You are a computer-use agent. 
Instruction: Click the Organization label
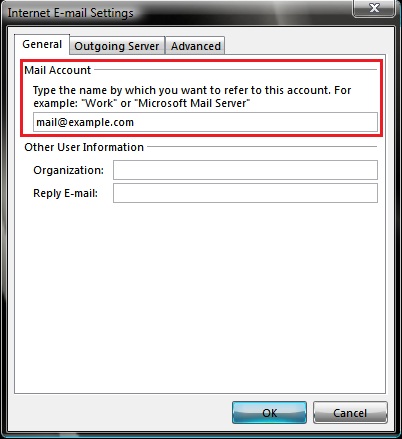[x=68, y=170]
